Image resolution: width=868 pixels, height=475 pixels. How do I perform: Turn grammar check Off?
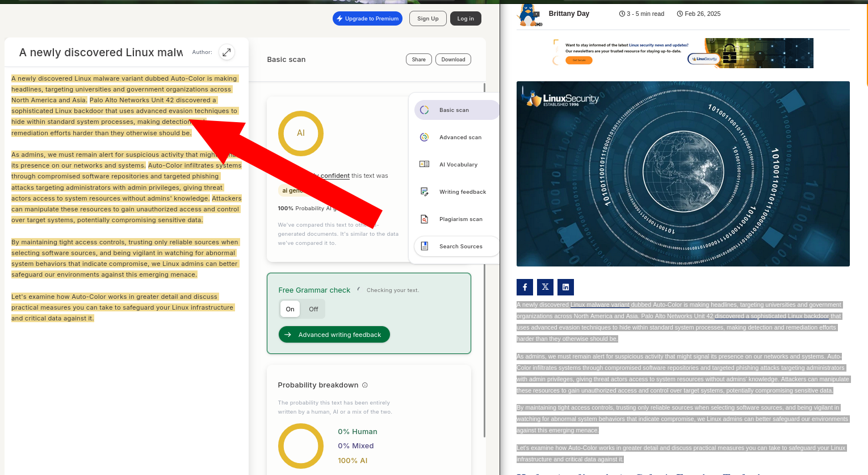313,309
